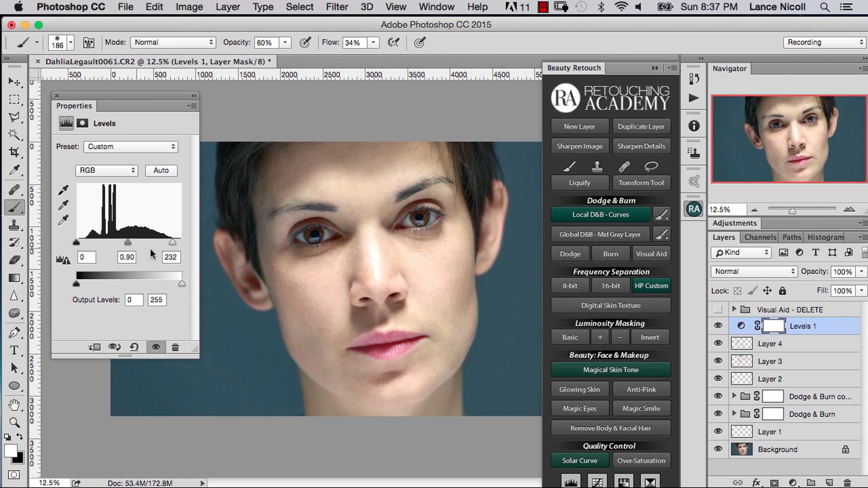This screenshot has height=488, width=868.
Task: Open the Filter menu
Action: point(336,7)
